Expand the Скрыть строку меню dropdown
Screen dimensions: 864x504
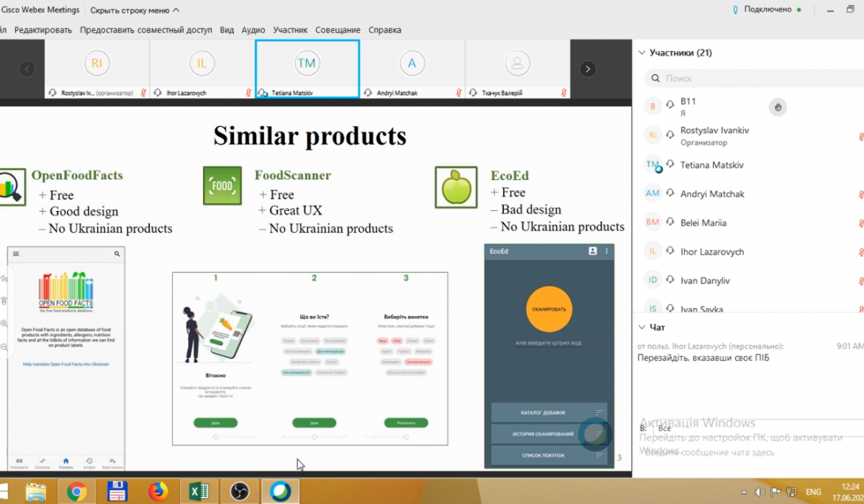coord(135,10)
